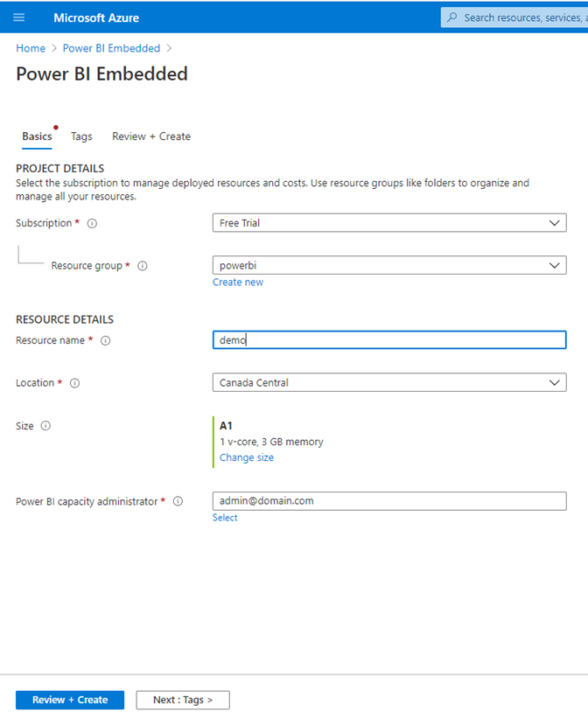Click Change size link
The image size is (588, 719).
(x=247, y=457)
